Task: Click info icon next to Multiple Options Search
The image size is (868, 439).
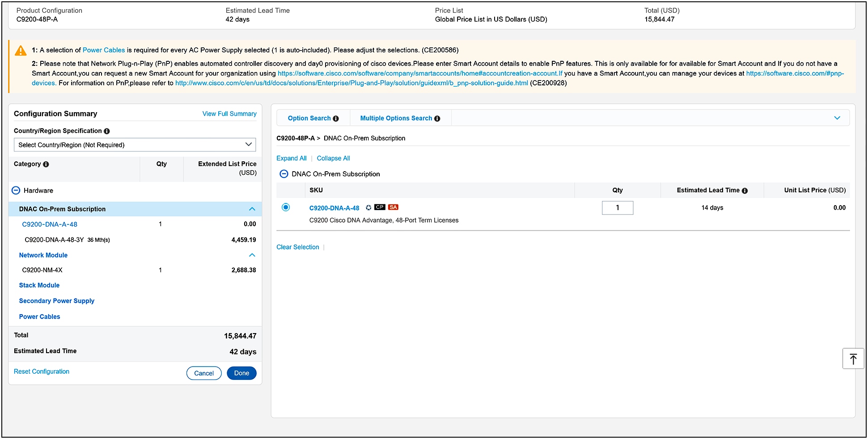Action: coord(437,118)
